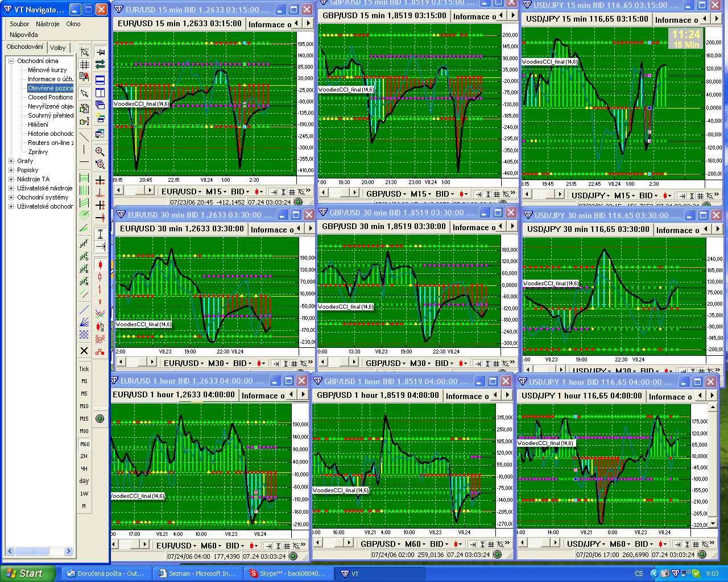
Task: Switch timeframe to M30
Action: click(84, 431)
